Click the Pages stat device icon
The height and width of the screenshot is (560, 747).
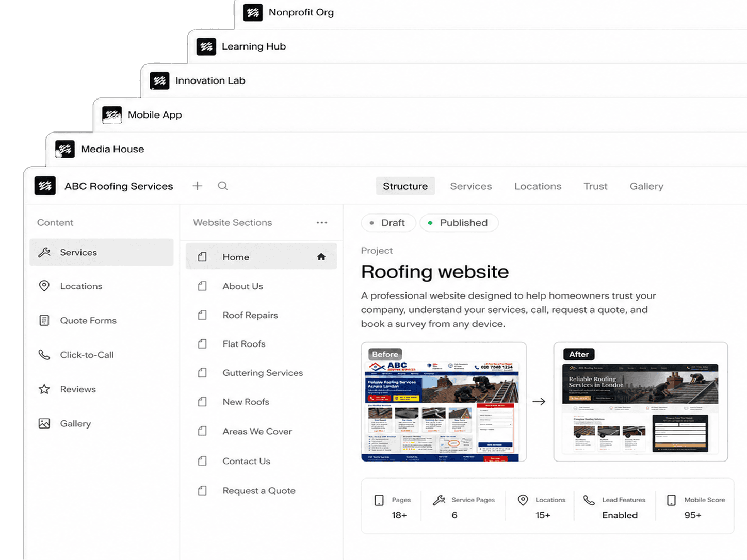[379, 500]
